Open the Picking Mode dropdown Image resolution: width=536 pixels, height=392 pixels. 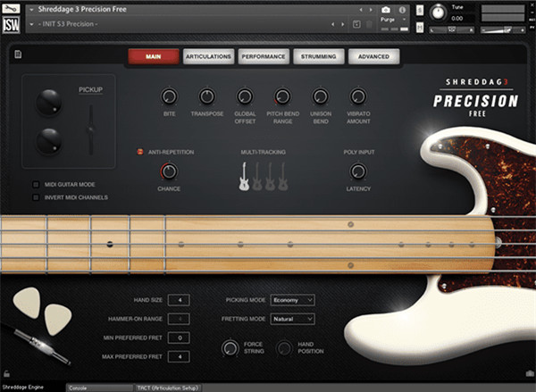tap(291, 301)
